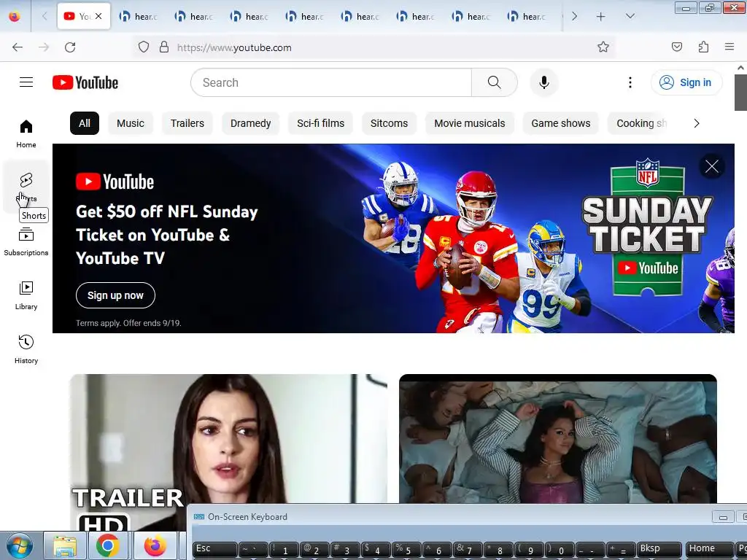
Task: Select the Music filter chip
Action: pos(130,123)
